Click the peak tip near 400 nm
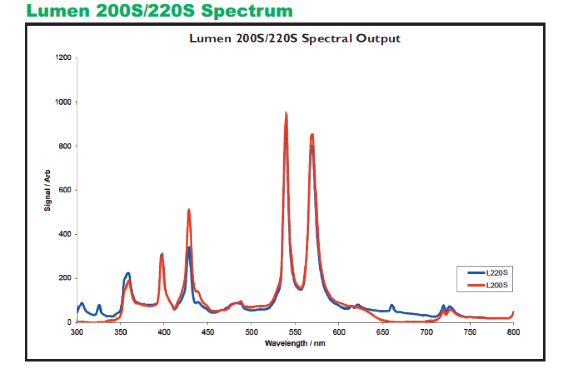Screen dimensions: 568x369 (162, 255)
